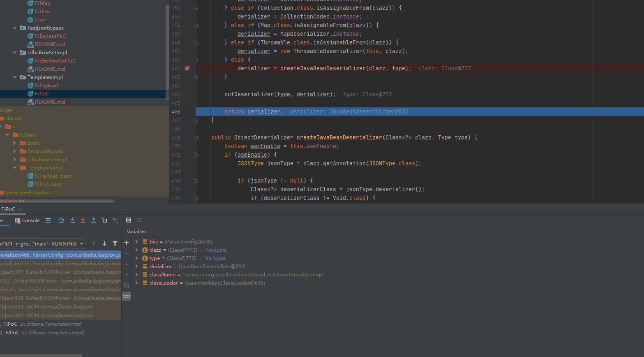Expand the 'this' variable node

[136, 242]
